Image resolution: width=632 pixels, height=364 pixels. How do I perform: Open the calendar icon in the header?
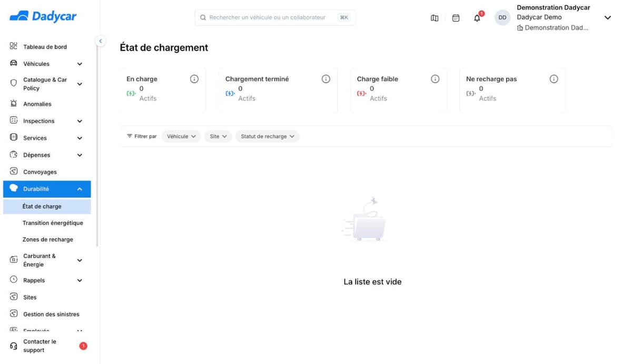tap(456, 18)
